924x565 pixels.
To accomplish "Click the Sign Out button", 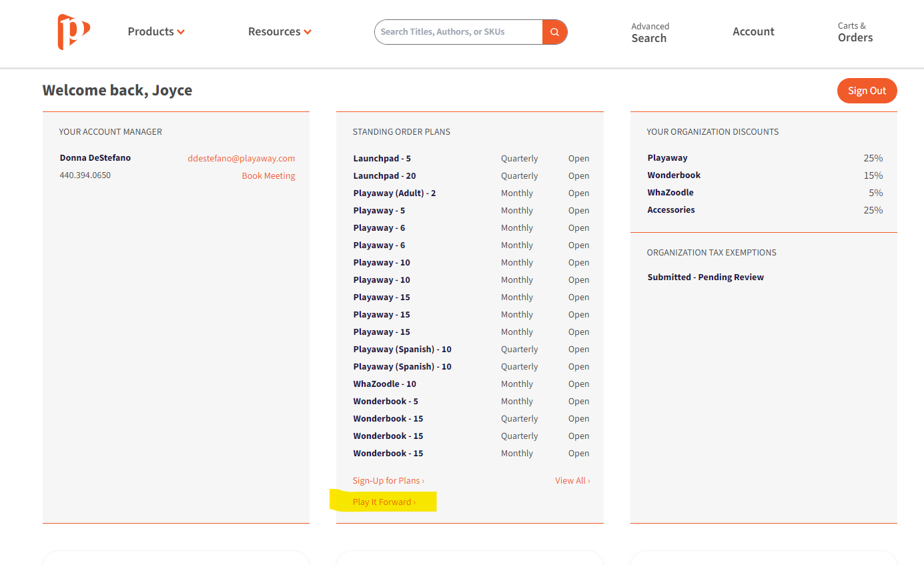I will 867,91.
